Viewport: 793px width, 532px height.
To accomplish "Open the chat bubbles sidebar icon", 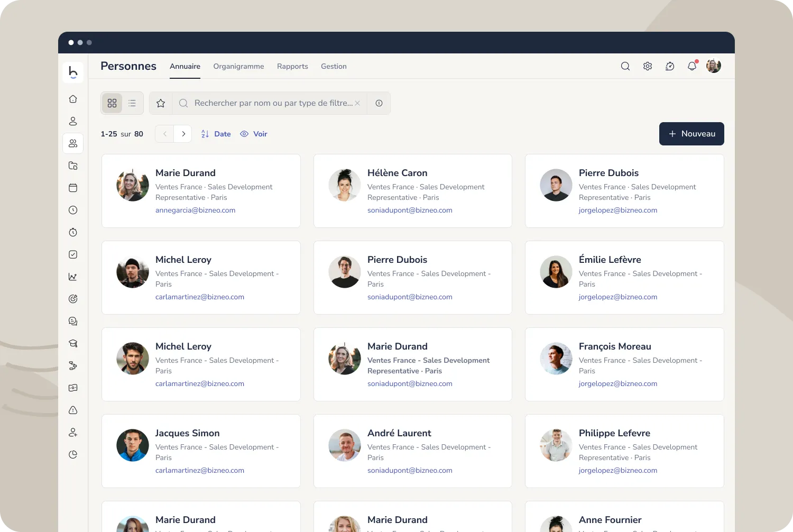I will (73, 321).
